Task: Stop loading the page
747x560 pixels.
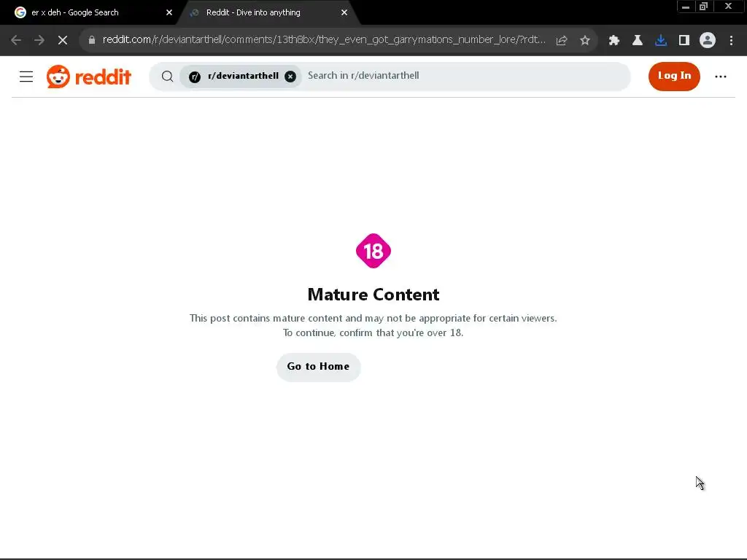Action: tap(63, 41)
